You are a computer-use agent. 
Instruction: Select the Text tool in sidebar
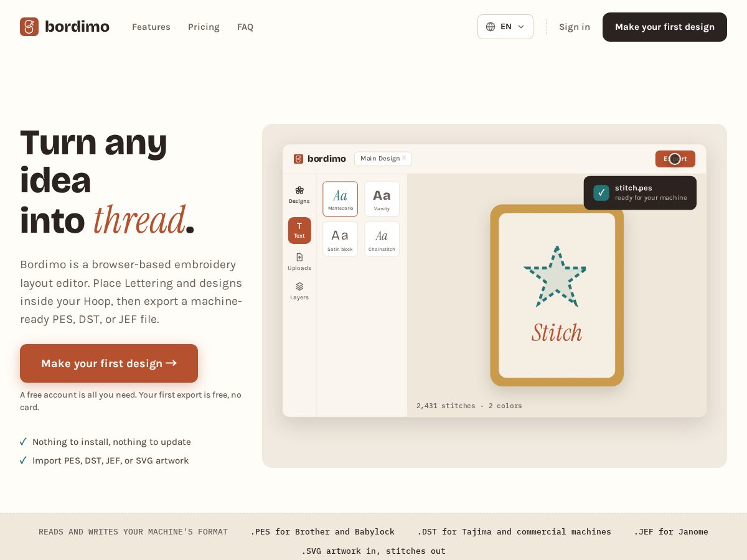pos(299,230)
